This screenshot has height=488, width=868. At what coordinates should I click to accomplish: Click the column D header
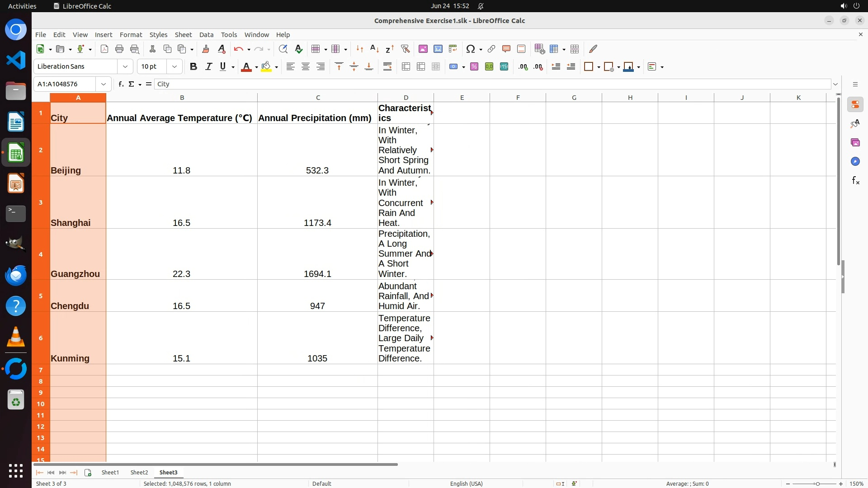(x=406, y=98)
